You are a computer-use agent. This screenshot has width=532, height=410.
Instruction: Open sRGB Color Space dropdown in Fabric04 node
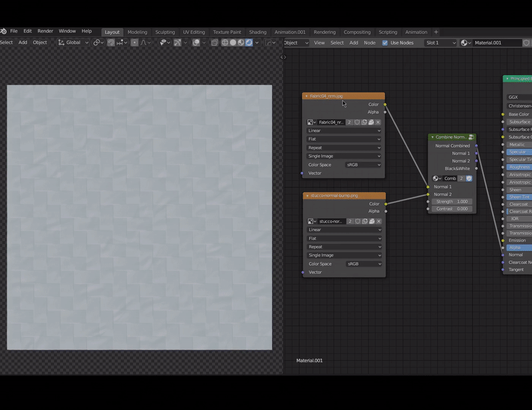tap(363, 165)
